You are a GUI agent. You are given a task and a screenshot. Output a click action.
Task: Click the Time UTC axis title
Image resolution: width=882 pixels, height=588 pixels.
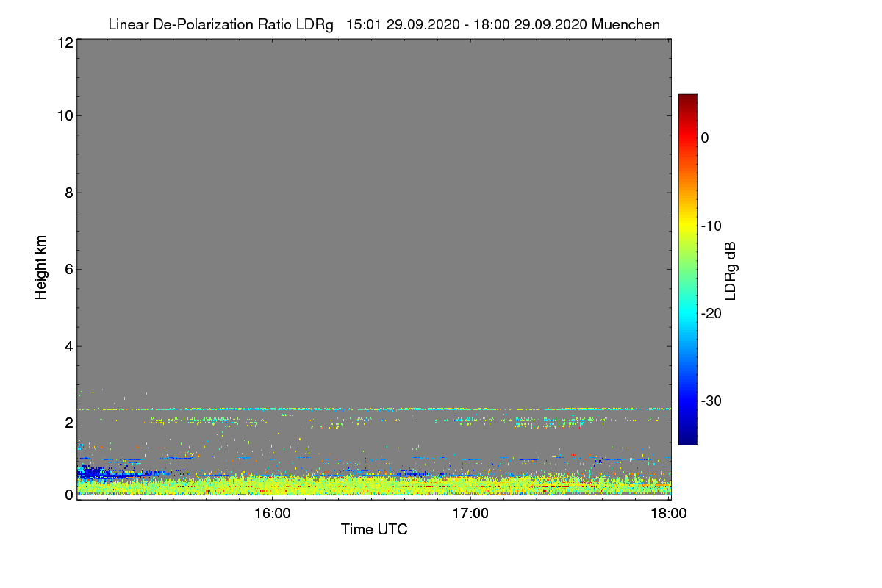click(374, 529)
